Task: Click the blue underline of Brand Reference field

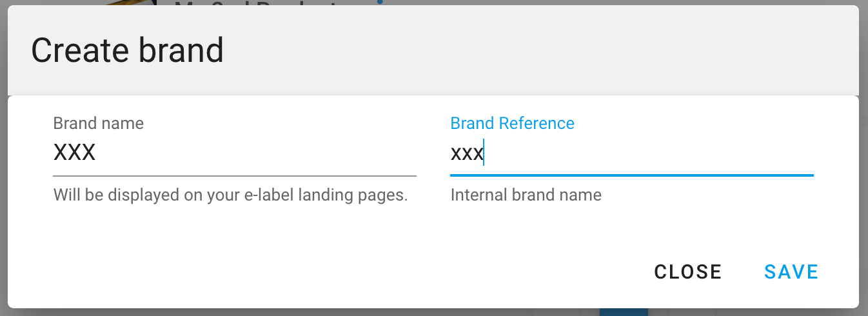Action: 631,175
